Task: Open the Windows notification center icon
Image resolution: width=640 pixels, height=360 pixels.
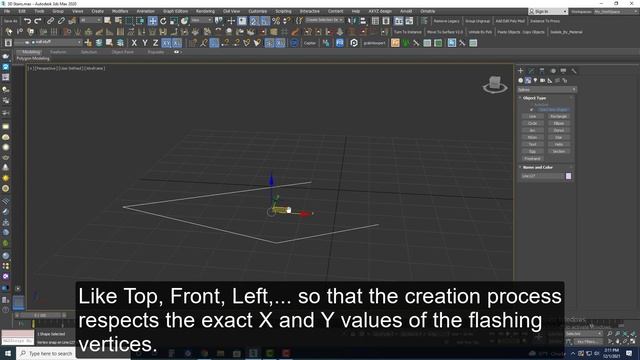Action: point(629,353)
